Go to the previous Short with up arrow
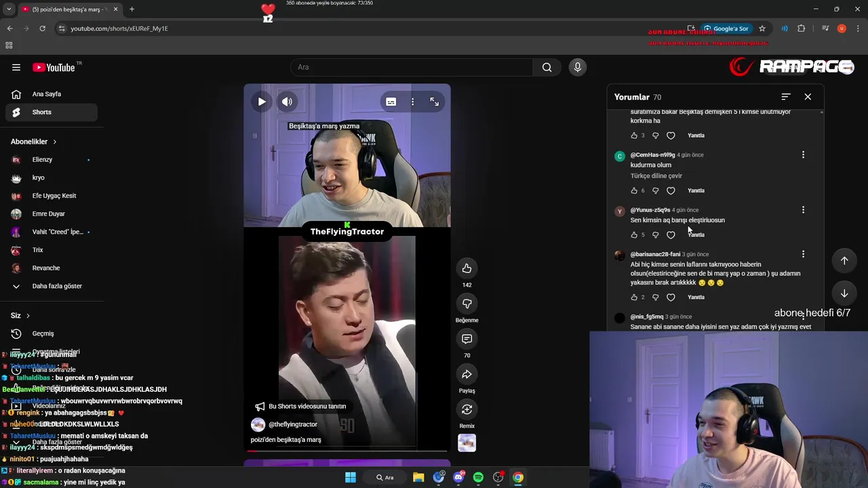The image size is (868, 488). pos(844,260)
